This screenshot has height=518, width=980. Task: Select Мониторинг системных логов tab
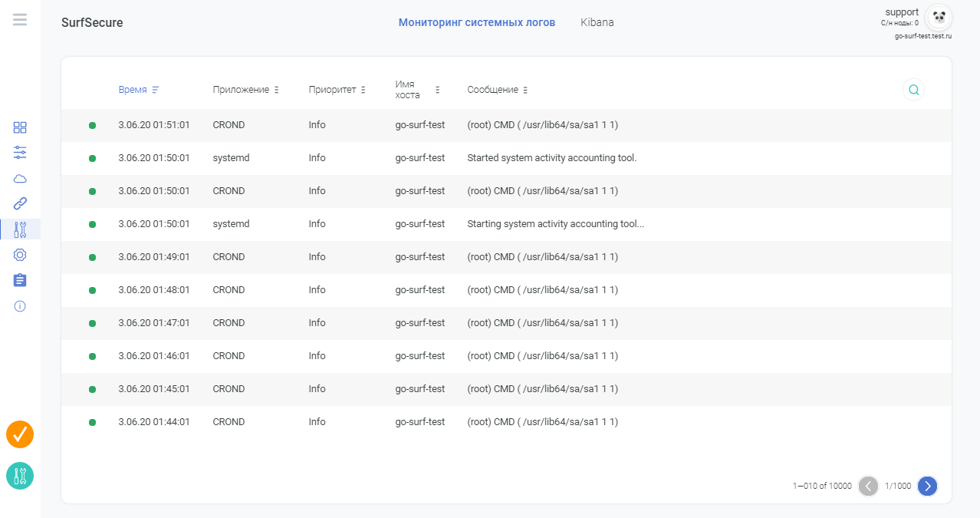pyautogui.click(x=476, y=22)
